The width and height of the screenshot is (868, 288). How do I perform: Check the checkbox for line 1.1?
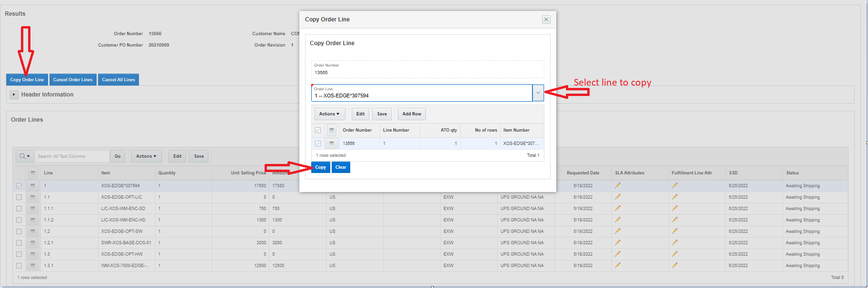(19, 197)
